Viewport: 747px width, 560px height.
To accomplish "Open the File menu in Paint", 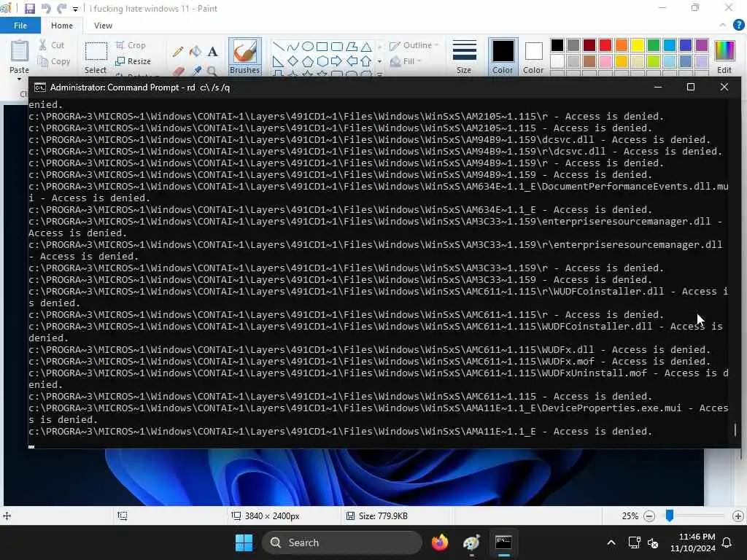I will coord(20,26).
